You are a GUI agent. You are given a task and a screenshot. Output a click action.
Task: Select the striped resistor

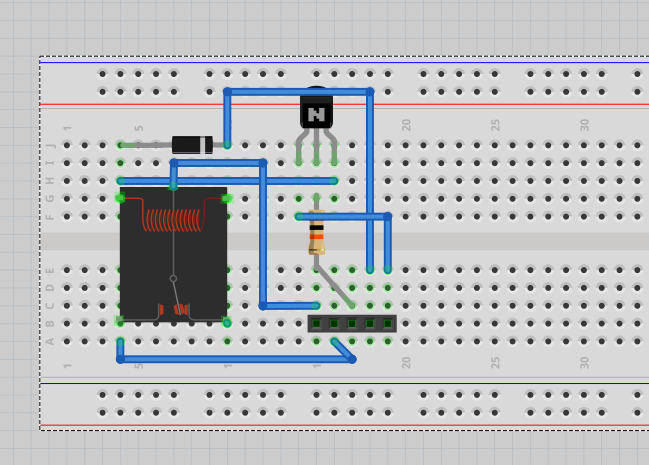pos(316,237)
